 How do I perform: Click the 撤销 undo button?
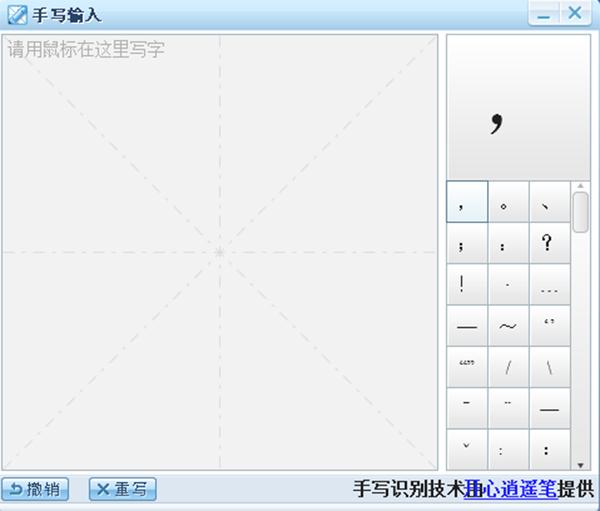35,489
